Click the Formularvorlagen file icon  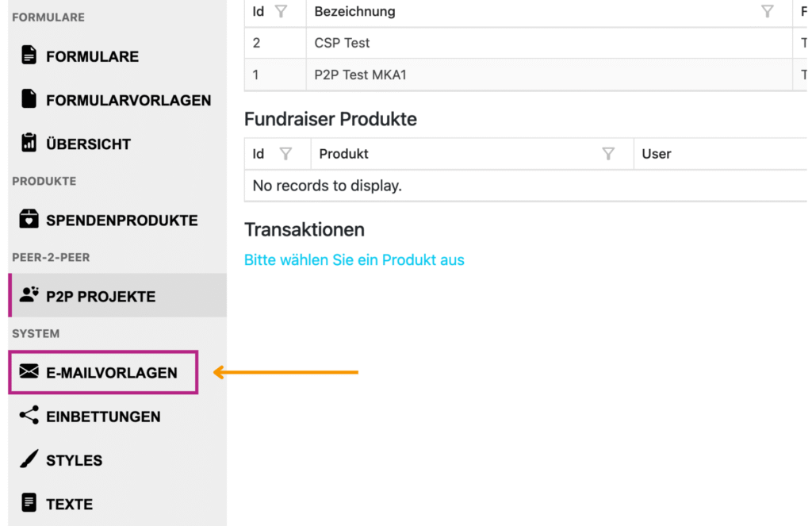tap(29, 99)
